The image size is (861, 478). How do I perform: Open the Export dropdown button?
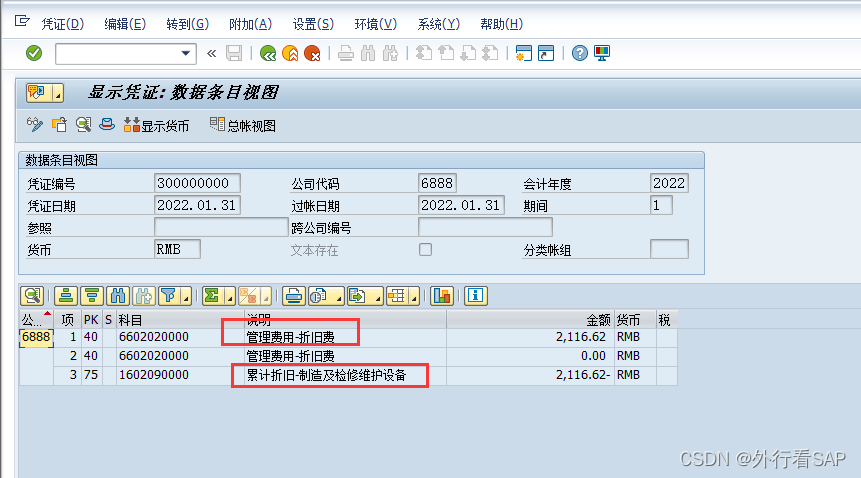click(365, 296)
